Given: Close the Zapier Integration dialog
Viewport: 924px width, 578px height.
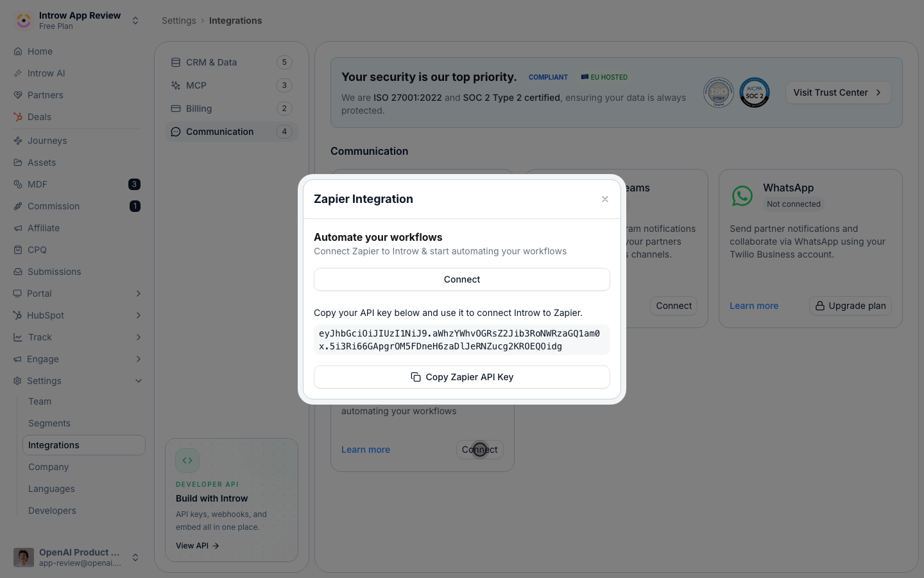Looking at the screenshot, I should [x=605, y=199].
